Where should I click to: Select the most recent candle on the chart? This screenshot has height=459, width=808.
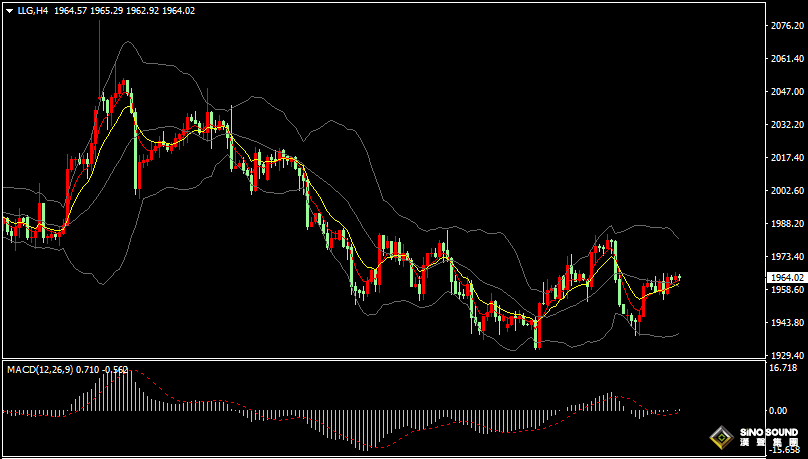[680, 277]
